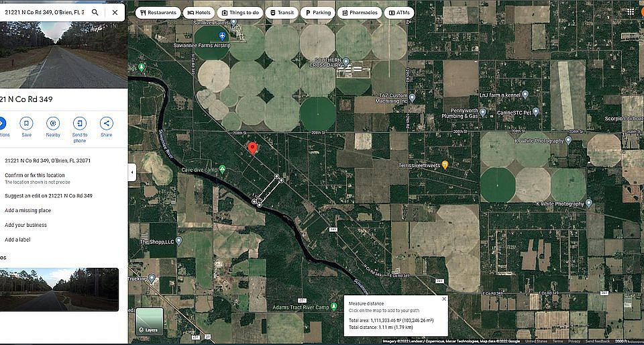Click Confirm or fix this location
This screenshot has height=345, width=644.
(35, 175)
